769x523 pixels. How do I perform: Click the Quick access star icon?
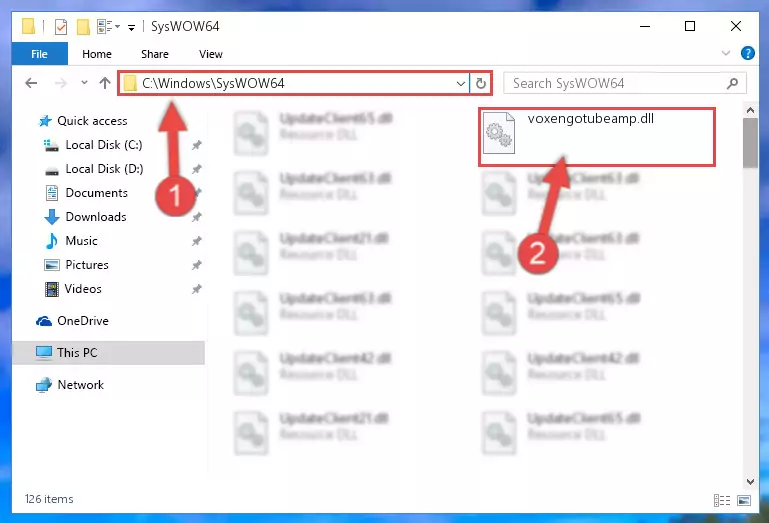tap(45, 121)
